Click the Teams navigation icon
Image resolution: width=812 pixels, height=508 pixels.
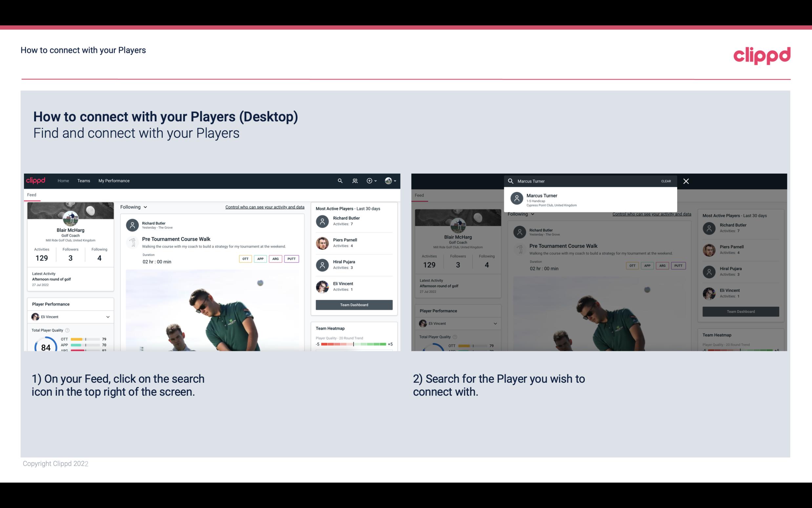(83, 180)
